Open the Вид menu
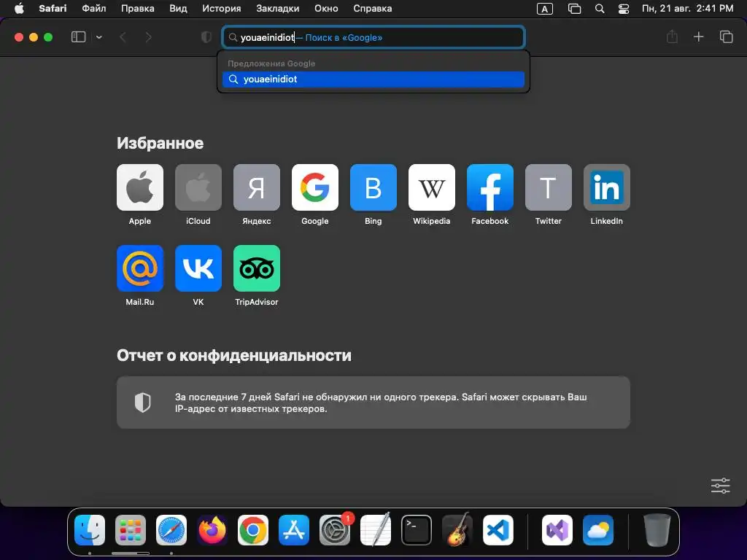The image size is (747, 560). pyautogui.click(x=178, y=9)
